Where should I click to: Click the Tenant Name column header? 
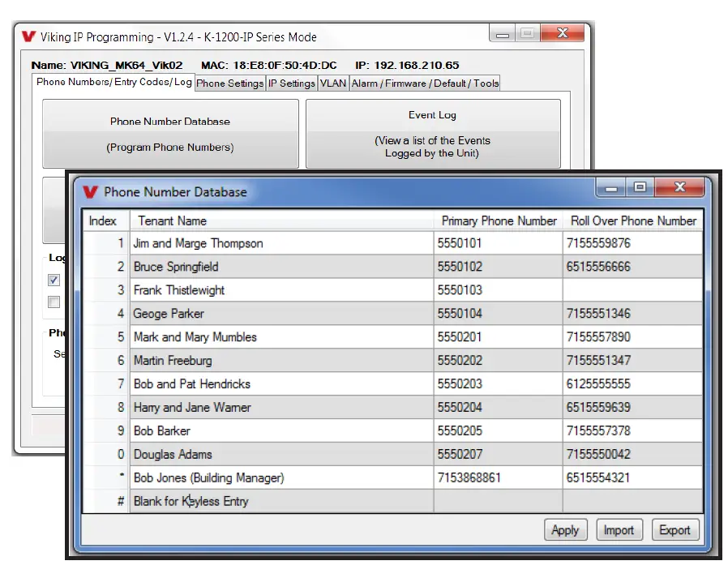pos(281,220)
